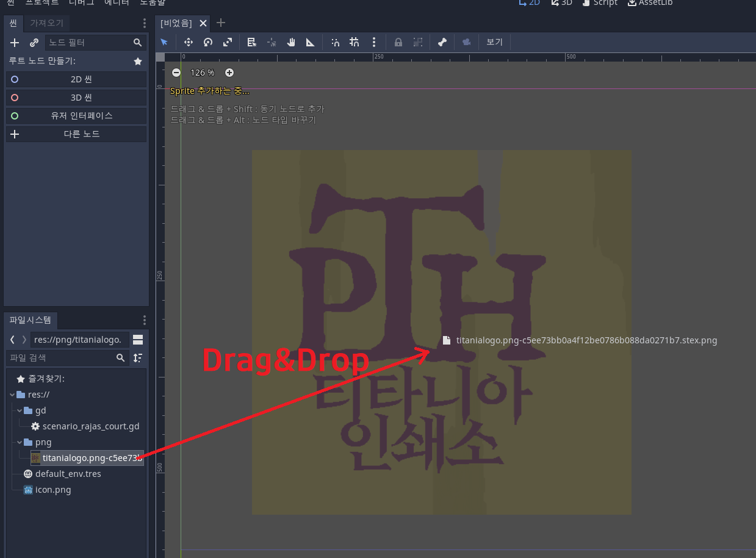Click the viewport ruler corner box
This screenshot has width=756, height=558.
[160, 57]
